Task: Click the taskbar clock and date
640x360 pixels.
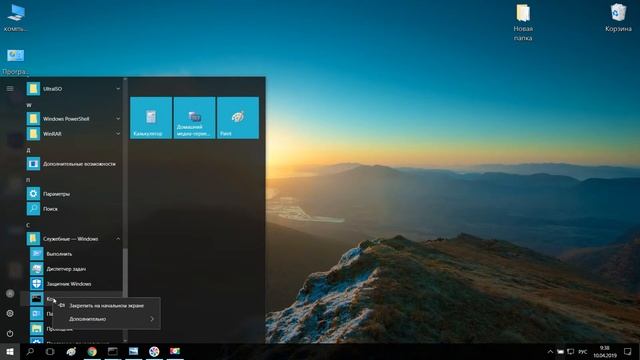Action: pos(604,352)
